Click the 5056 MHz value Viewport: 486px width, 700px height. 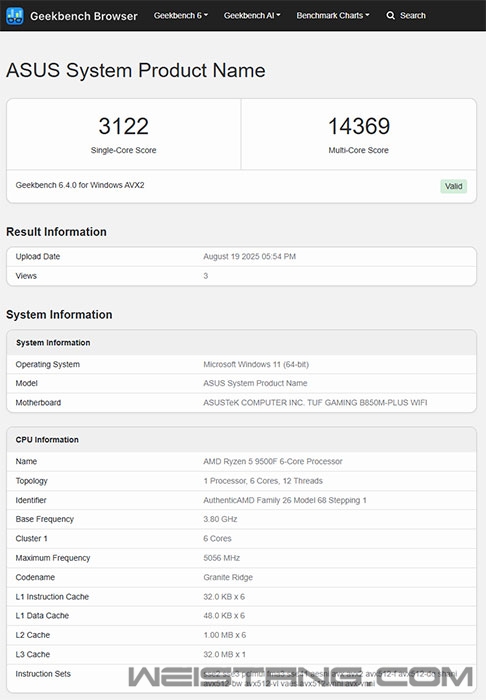222,558
